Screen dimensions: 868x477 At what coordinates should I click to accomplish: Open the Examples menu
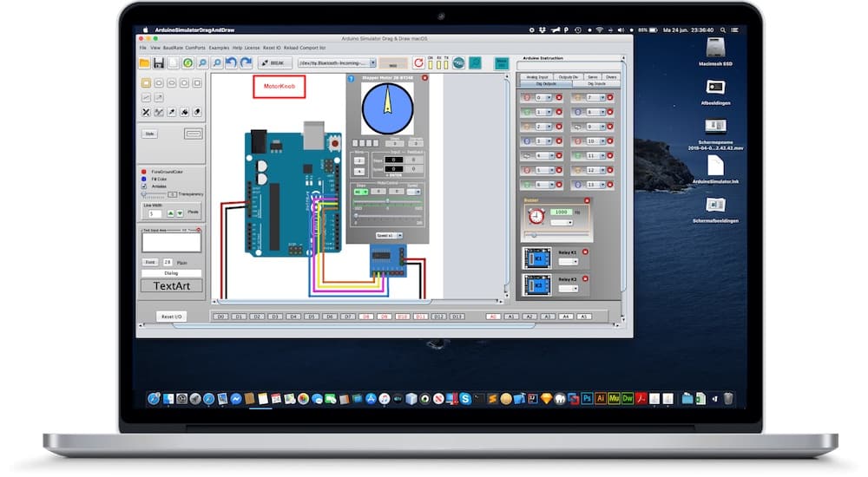tap(219, 49)
